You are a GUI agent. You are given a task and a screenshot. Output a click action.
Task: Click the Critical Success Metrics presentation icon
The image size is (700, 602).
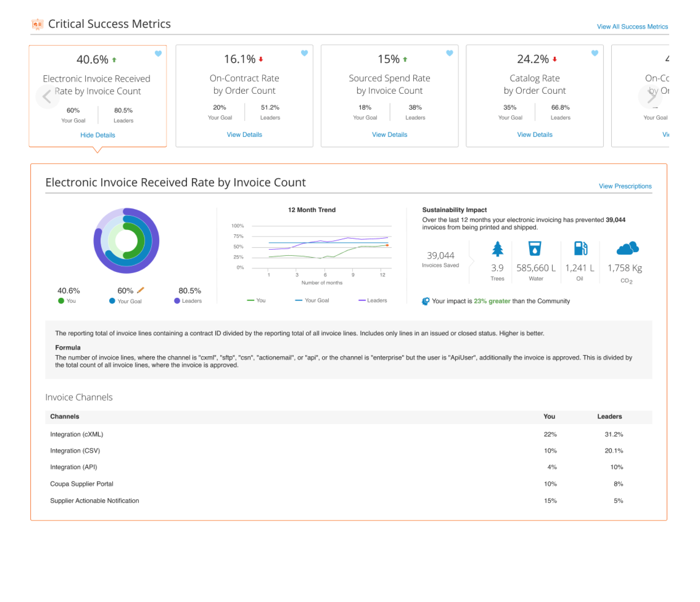pyautogui.click(x=38, y=24)
